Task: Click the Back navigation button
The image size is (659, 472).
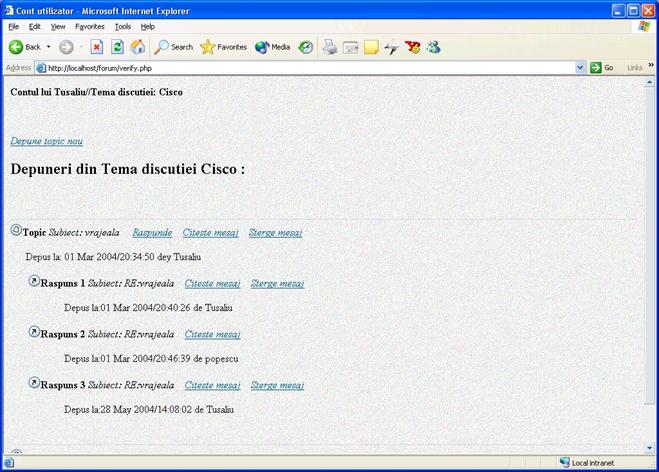Action: (24, 47)
